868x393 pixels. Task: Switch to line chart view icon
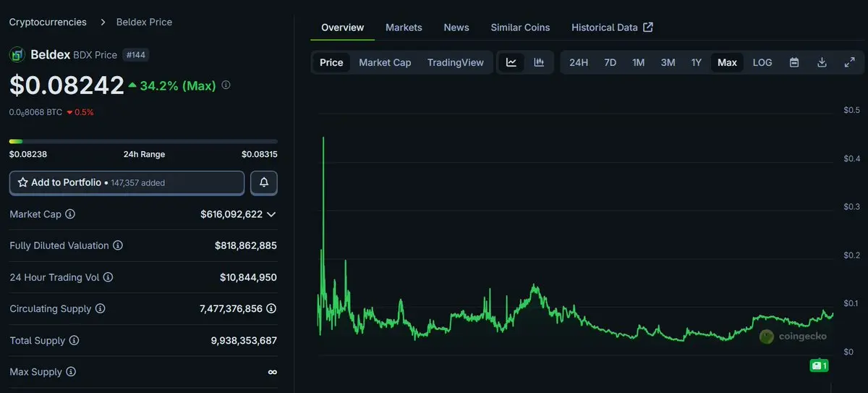511,62
